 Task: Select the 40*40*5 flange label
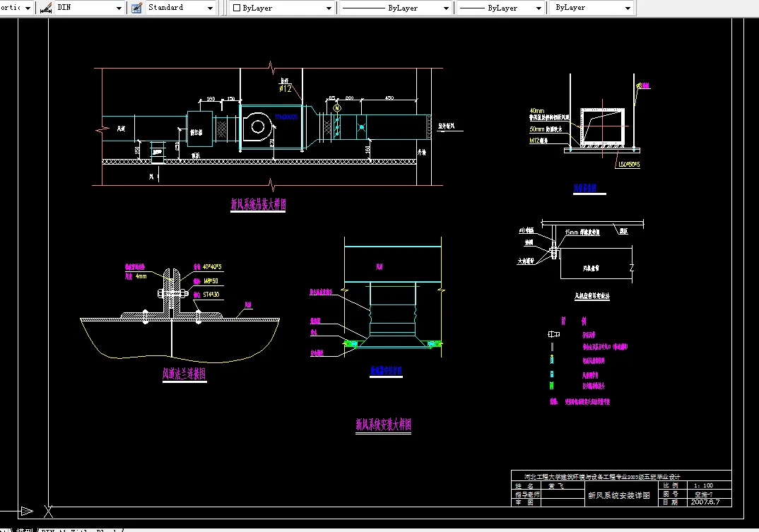click(x=212, y=267)
